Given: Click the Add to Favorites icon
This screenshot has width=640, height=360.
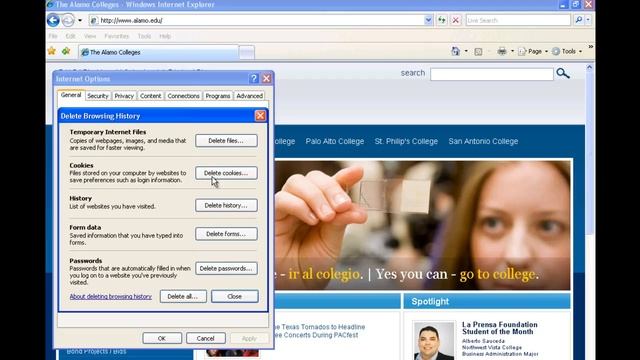Looking at the screenshot, I should pos(66,51).
